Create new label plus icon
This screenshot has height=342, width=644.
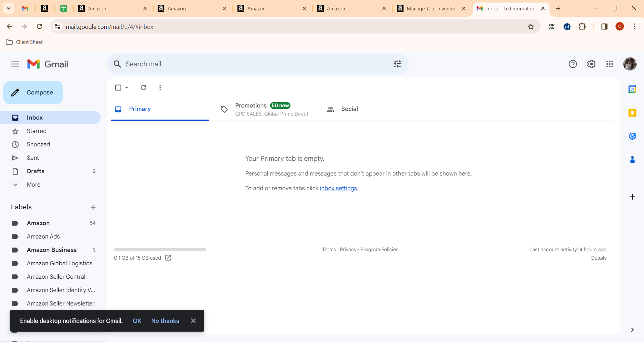[93, 207]
